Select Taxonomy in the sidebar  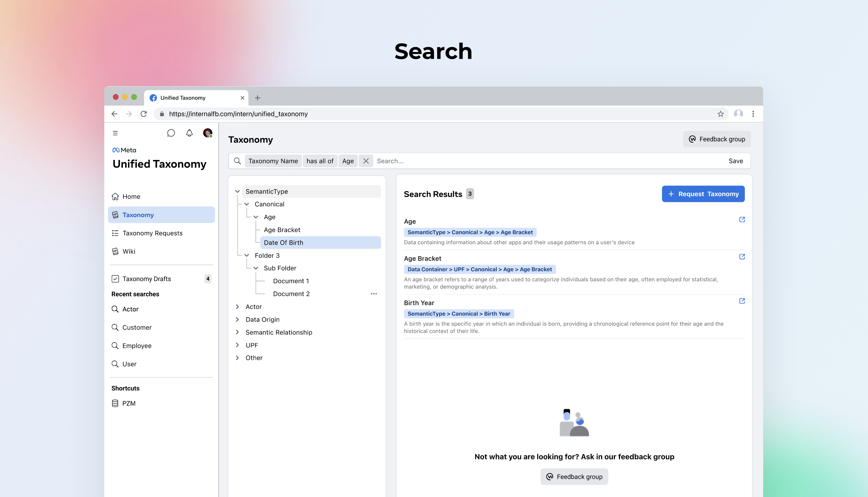pos(161,215)
